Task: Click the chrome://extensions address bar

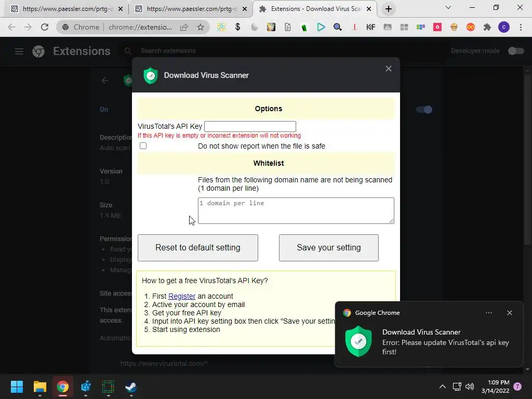Action: tap(140, 27)
